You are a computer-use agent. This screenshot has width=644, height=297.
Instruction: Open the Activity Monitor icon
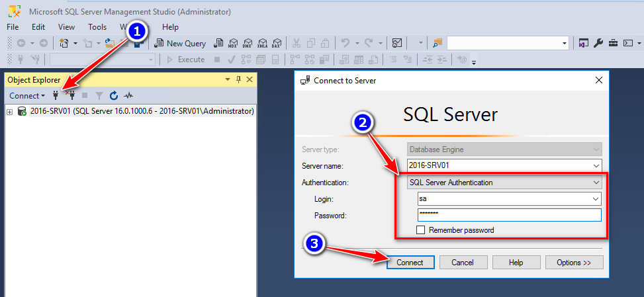(396, 42)
